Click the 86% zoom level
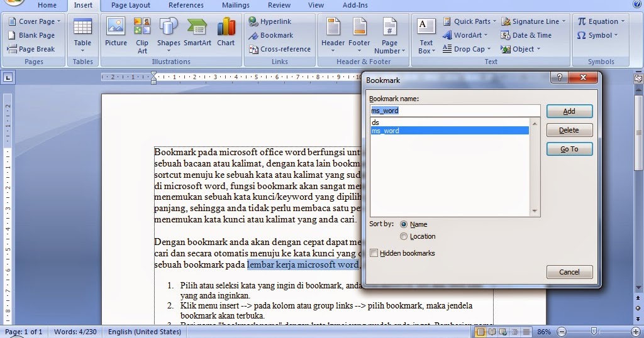Screen dimensions: 644x338 click(544, 332)
